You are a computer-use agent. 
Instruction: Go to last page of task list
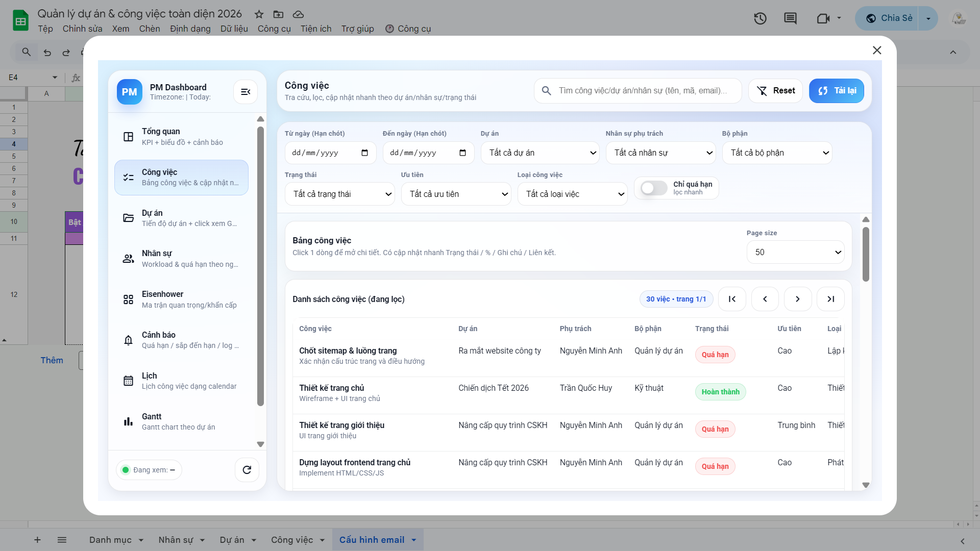(x=830, y=299)
